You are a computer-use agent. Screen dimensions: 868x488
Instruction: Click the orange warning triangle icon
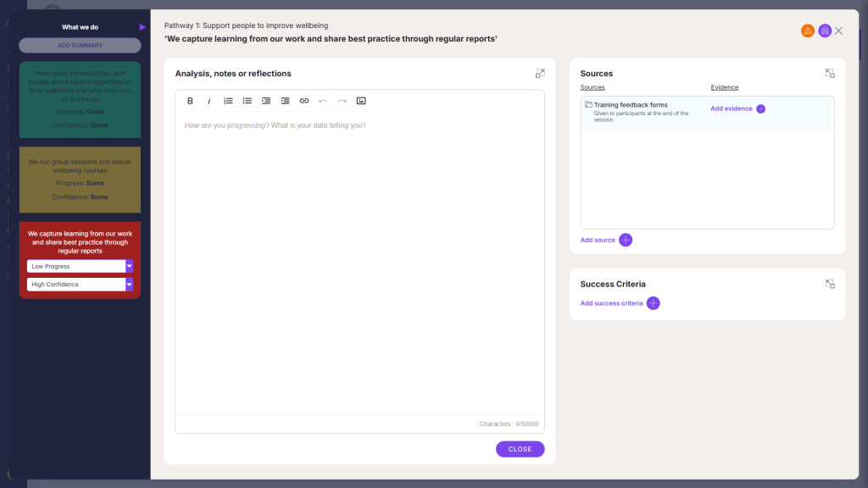[808, 30]
